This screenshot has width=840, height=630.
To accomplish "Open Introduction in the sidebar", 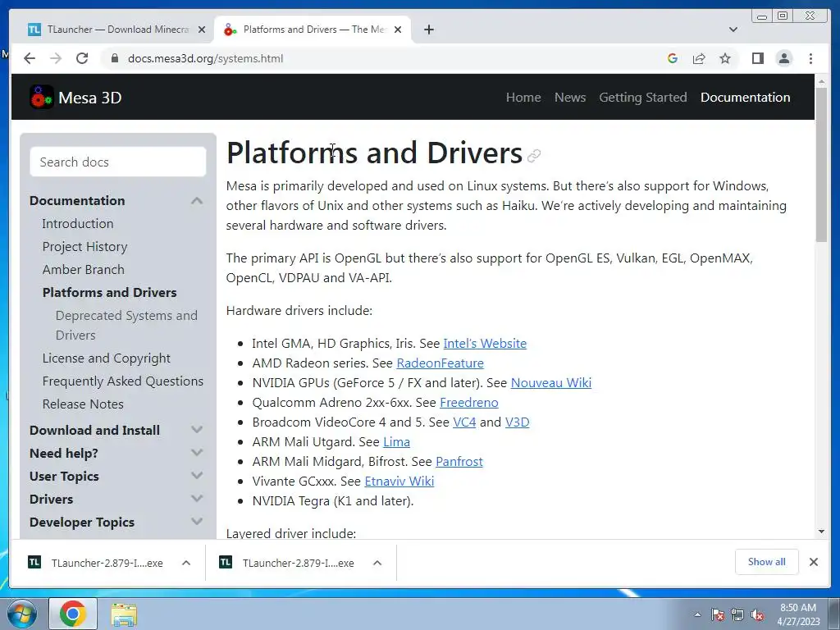I will [78, 223].
